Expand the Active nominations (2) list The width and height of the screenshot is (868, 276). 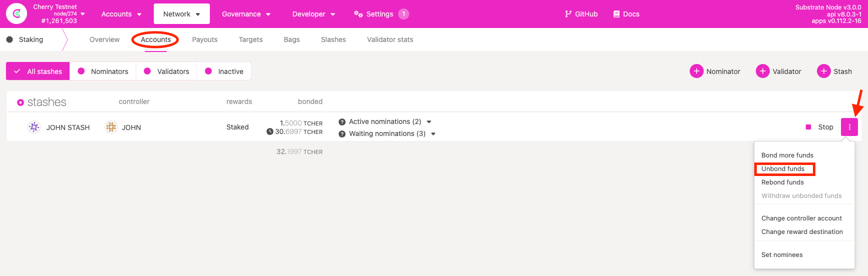[x=429, y=122]
